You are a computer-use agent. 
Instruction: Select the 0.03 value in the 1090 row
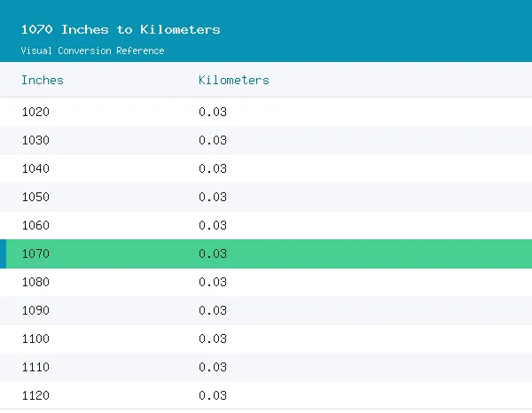[213, 310]
